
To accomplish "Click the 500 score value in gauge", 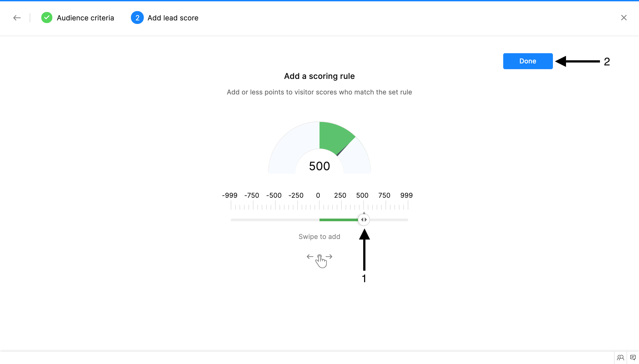I will click(x=319, y=166).
